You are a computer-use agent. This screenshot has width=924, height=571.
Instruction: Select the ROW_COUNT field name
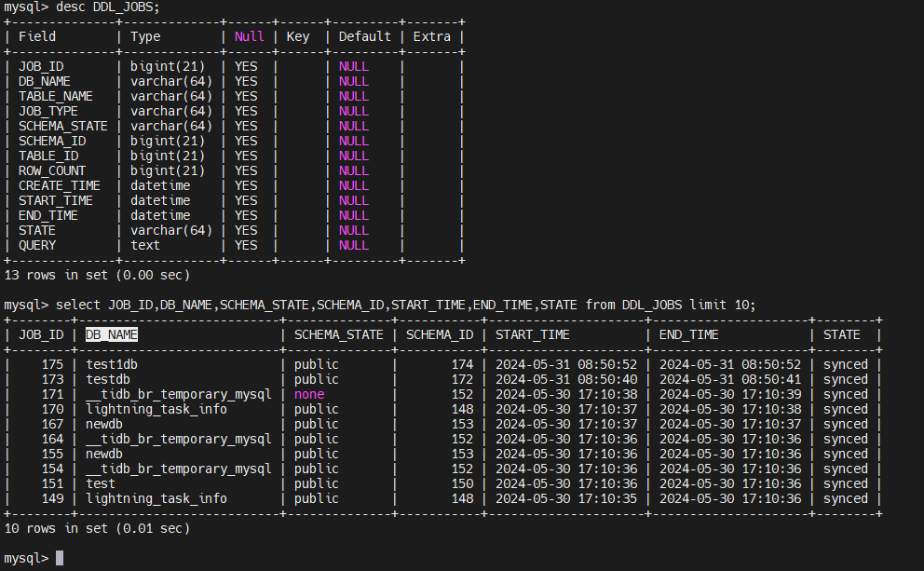click(x=52, y=170)
